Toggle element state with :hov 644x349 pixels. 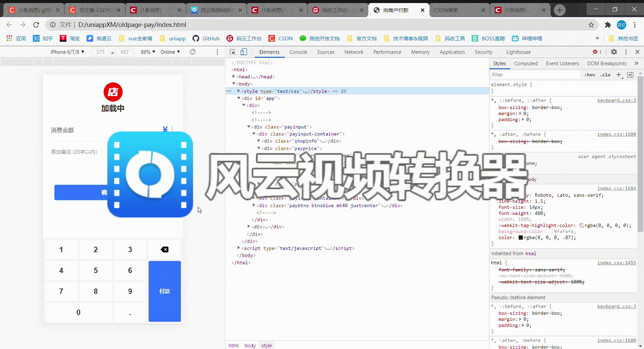[590, 75]
